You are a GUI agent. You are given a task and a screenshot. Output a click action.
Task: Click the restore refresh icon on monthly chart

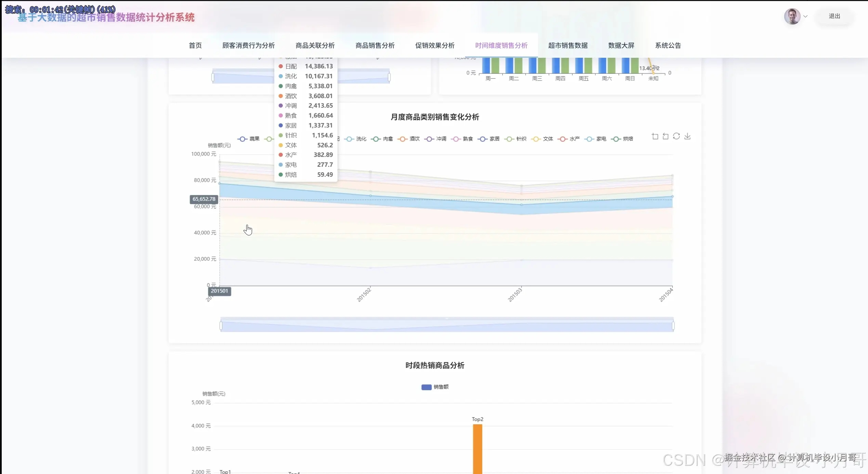tap(676, 136)
